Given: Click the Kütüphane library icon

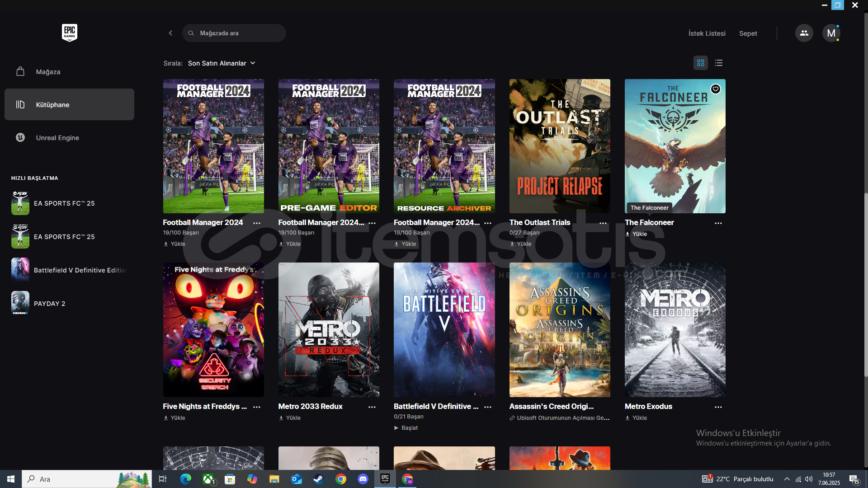Looking at the screenshot, I should 20,104.
